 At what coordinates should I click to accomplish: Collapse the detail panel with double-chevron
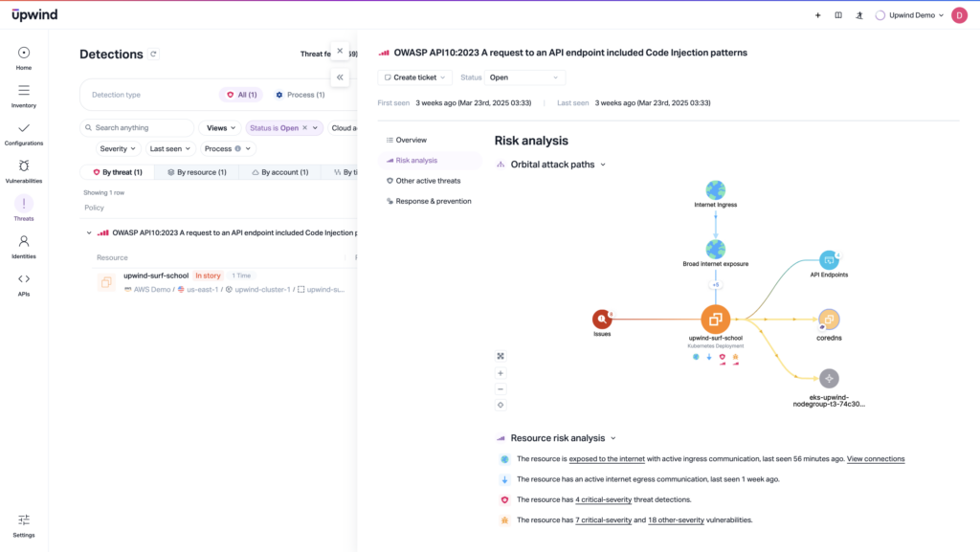point(340,77)
